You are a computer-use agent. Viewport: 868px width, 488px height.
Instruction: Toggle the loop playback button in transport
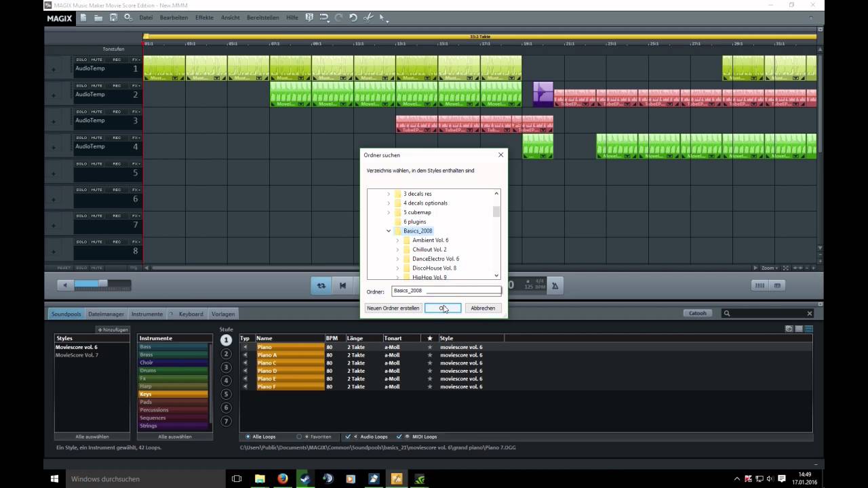321,285
